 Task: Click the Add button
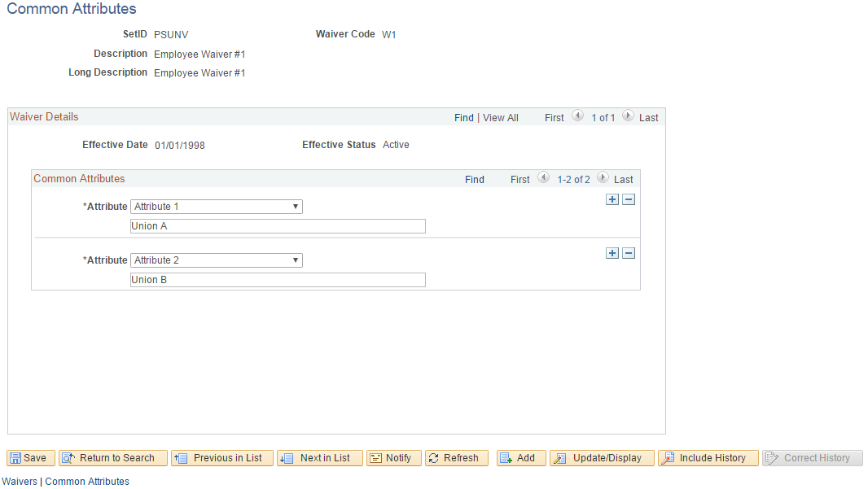(x=521, y=458)
